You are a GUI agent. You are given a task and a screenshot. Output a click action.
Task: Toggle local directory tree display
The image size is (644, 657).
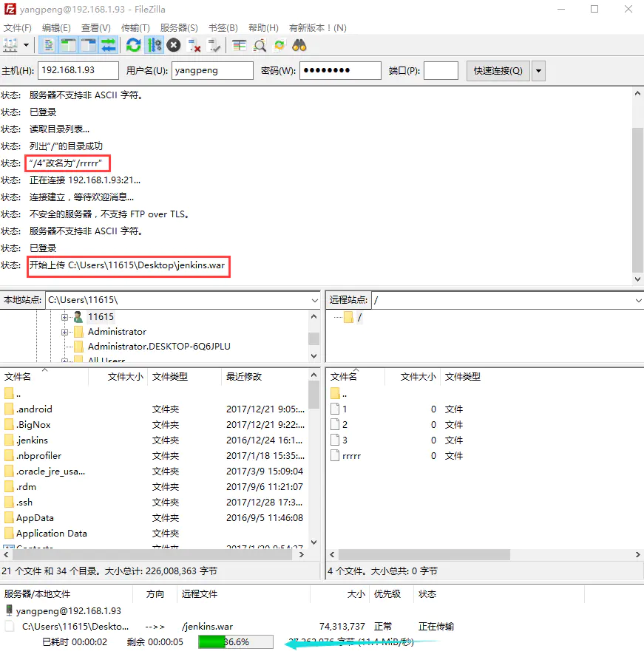point(68,45)
